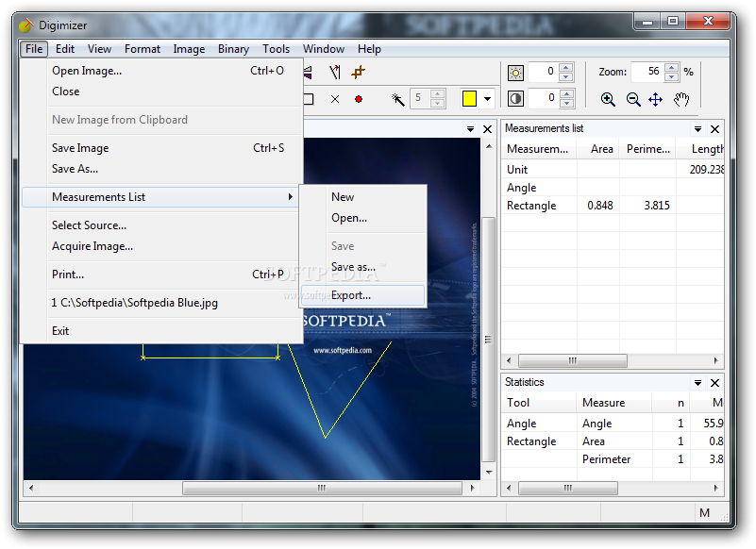Select lowercase Save as... in submenu
The width and height of the screenshot is (756, 549).
point(363,267)
